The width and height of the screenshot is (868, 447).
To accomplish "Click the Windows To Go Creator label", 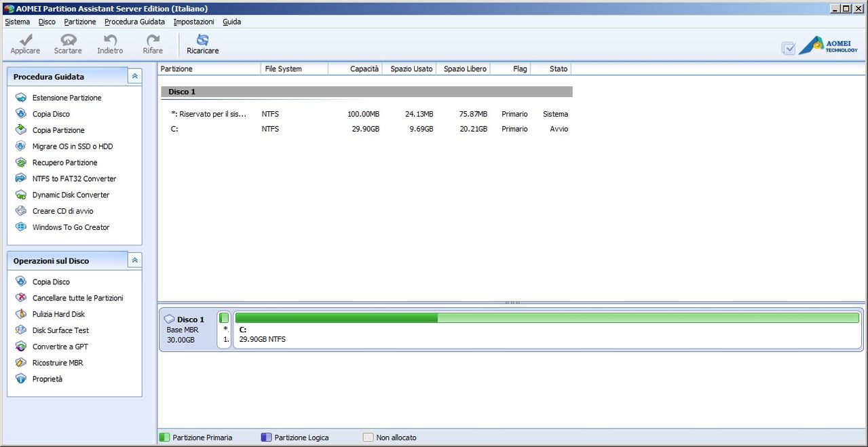I will (71, 227).
